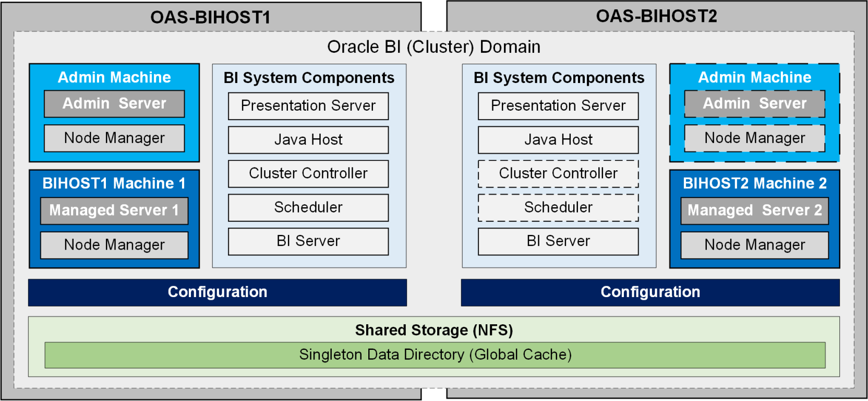
Task: Select the Managed Server 2 box
Action: pos(755,211)
